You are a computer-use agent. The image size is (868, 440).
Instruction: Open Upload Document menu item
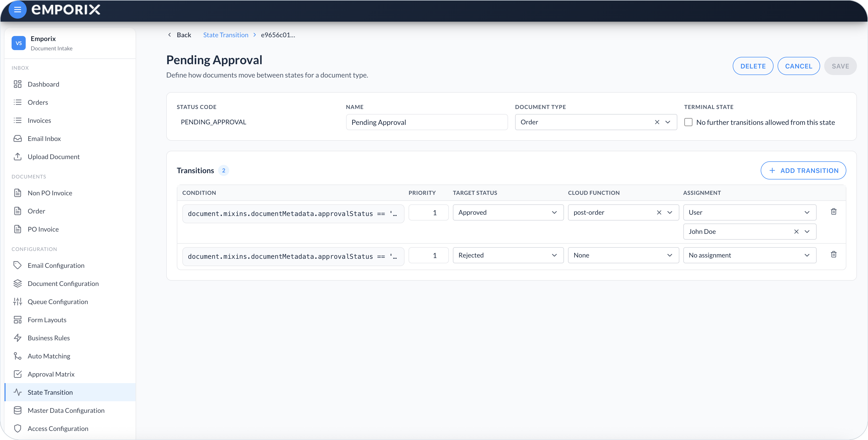click(x=70, y=157)
